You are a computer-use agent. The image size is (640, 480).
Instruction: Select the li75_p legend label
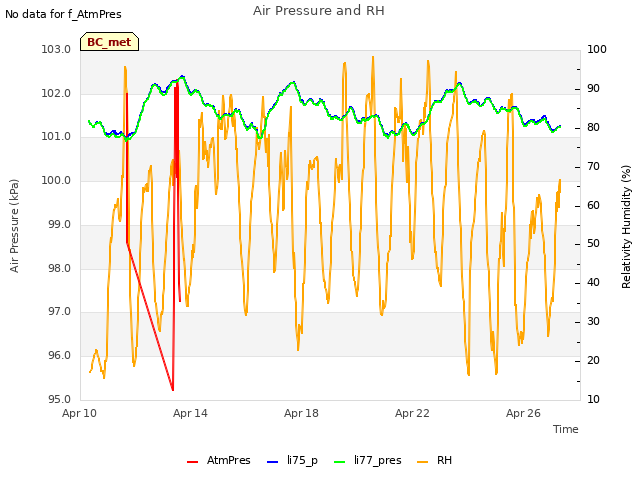point(302,461)
